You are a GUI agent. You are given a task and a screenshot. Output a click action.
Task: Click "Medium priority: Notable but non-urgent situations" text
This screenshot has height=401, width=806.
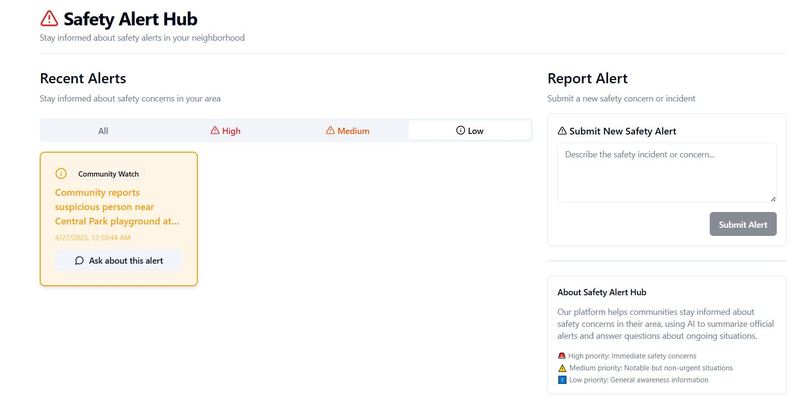(x=651, y=368)
